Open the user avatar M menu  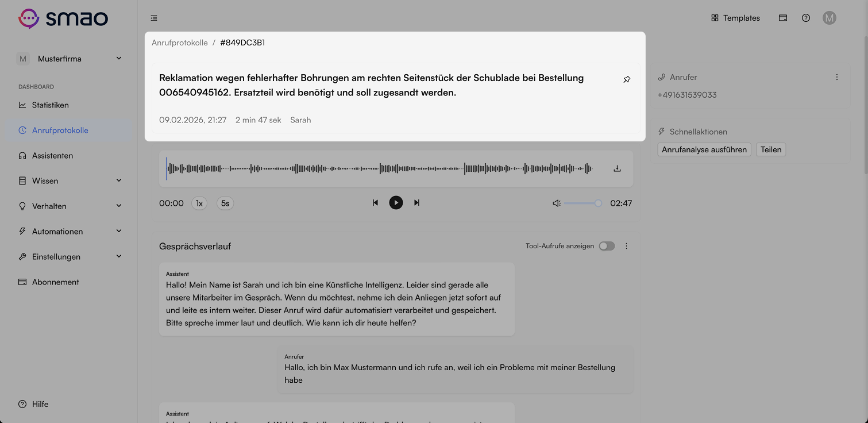tap(829, 18)
